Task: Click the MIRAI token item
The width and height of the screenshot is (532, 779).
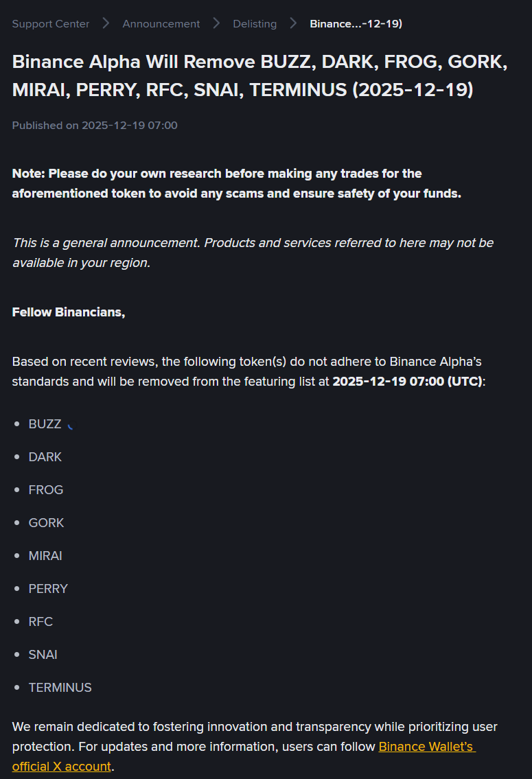Action: (45, 556)
